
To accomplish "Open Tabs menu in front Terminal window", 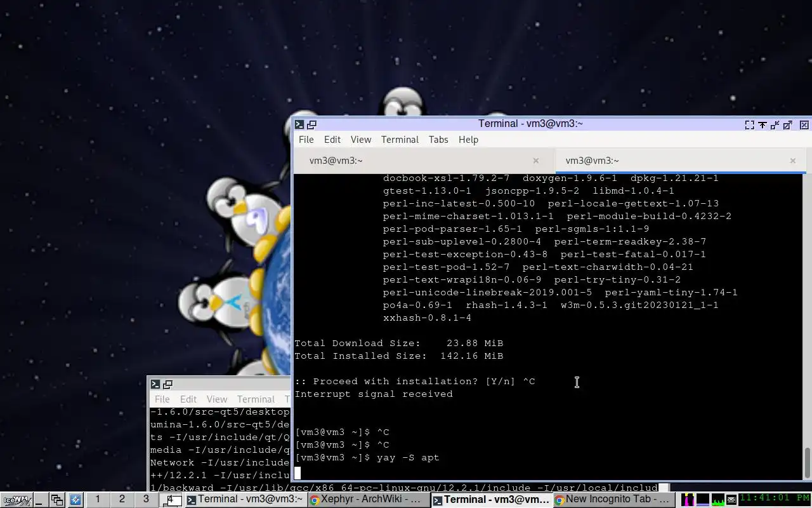I will (x=438, y=140).
